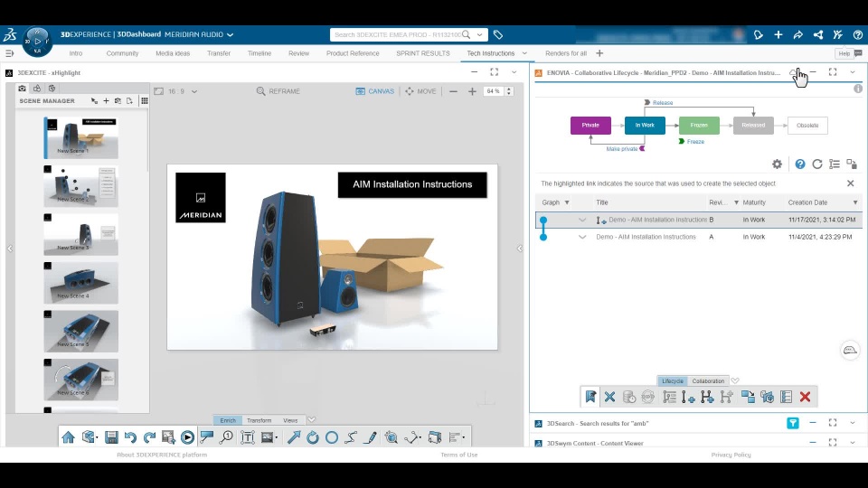Click the new revision icon in Lifecycle toolbar
The height and width of the screenshot is (488, 868).
[x=688, y=397]
